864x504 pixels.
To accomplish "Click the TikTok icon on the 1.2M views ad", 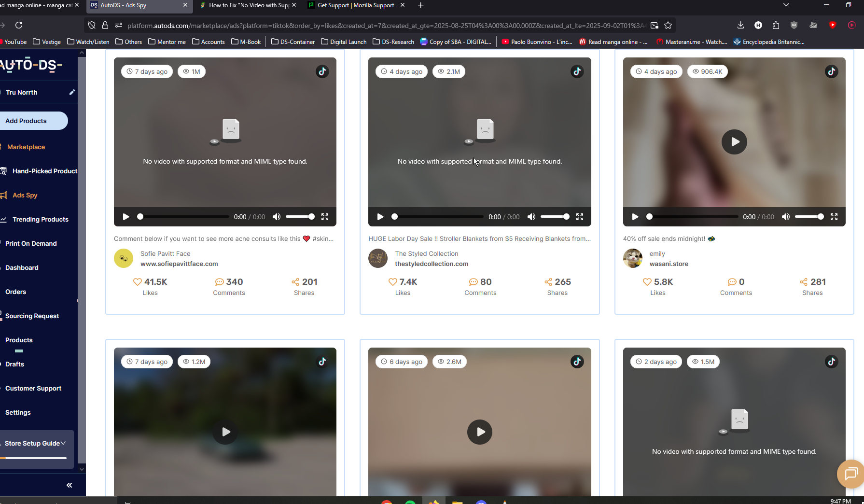I will pyautogui.click(x=322, y=362).
